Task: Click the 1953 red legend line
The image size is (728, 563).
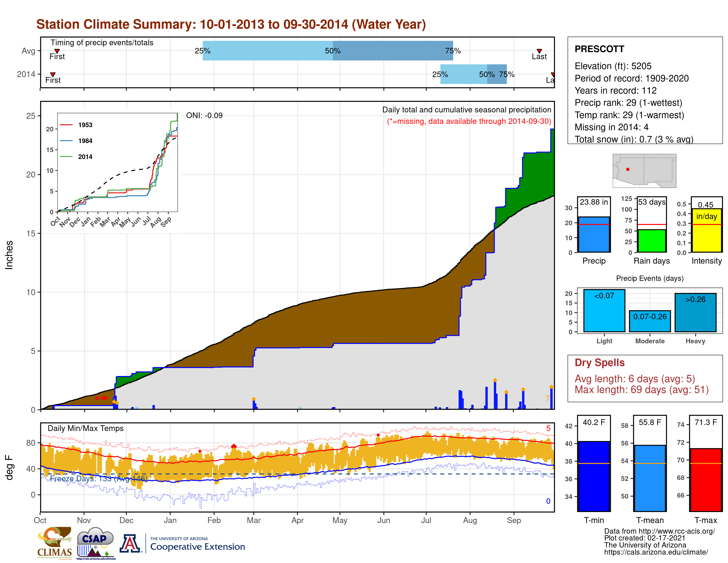Action: coord(66,125)
